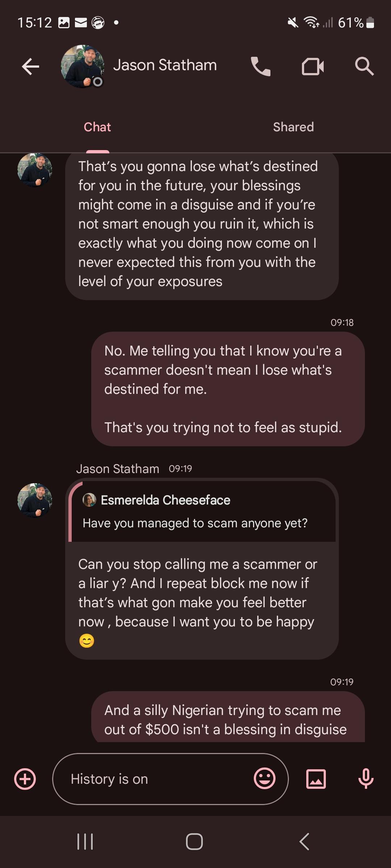Viewport: 391px width, 868px height.
Task: Tap quoted message from Esmerelda Cheeseface
Action: 202,512
